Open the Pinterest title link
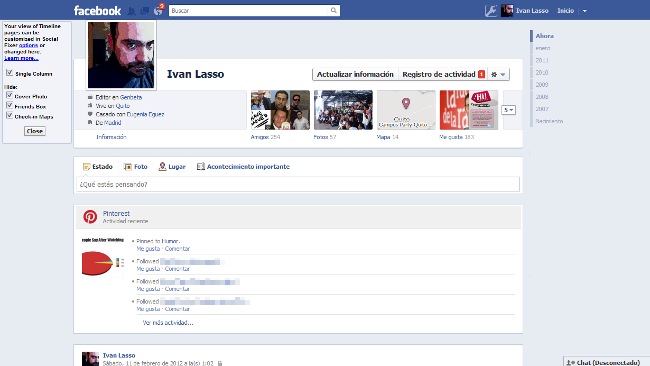650x366 pixels. [116, 213]
